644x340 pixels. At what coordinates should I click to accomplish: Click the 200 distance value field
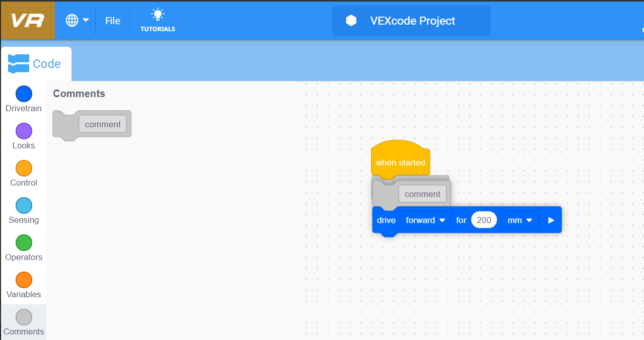pyautogui.click(x=484, y=220)
